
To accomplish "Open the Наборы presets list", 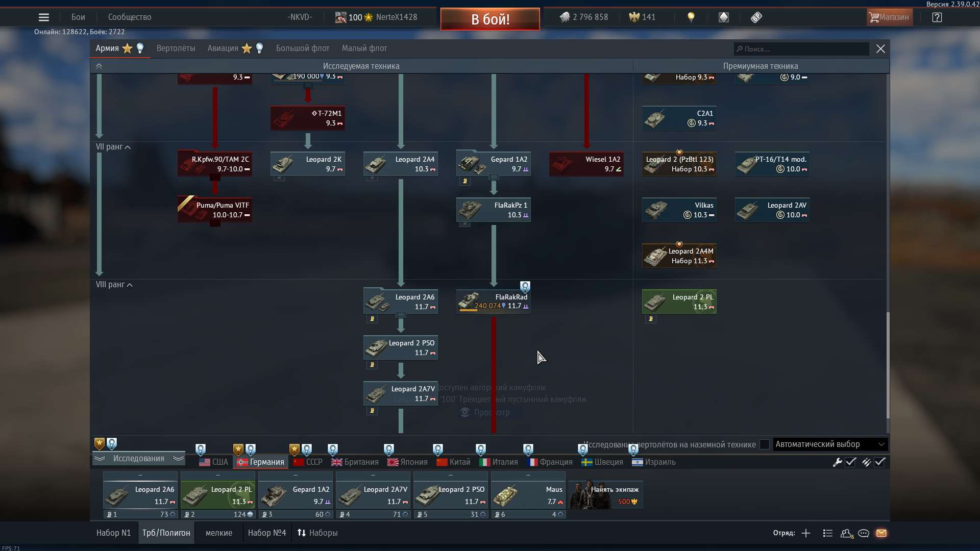I will click(317, 533).
